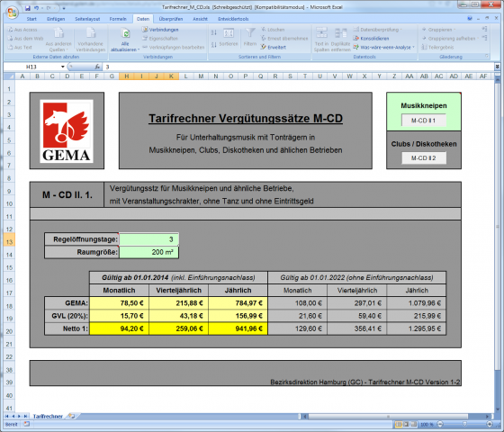Image resolution: width=504 pixels, height=432 pixels.
Task: Click cell 1.295,95 €
Action: pyautogui.click(x=417, y=328)
